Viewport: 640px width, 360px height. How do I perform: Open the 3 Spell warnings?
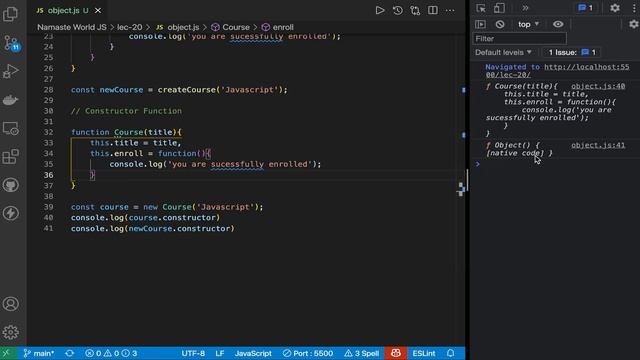pyautogui.click(x=361, y=353)
